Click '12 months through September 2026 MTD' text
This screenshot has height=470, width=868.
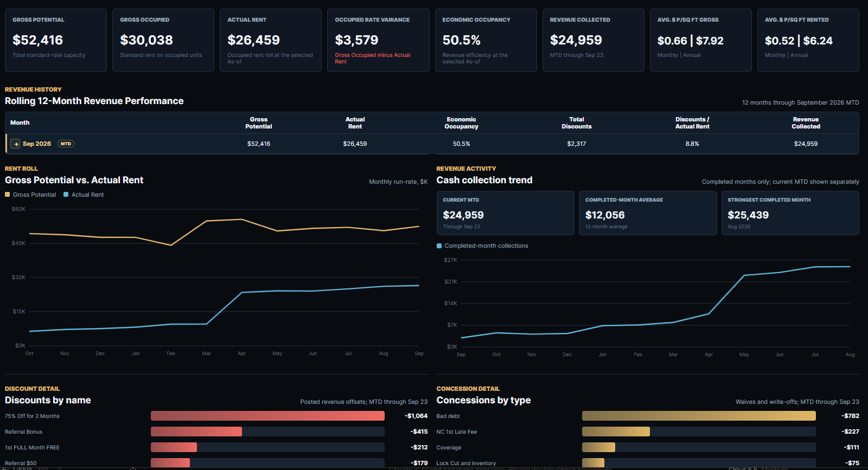click(x=800, y=102)
